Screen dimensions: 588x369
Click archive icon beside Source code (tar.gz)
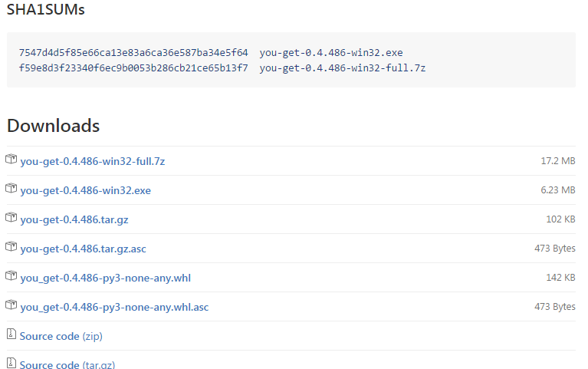tap(11, 363)
